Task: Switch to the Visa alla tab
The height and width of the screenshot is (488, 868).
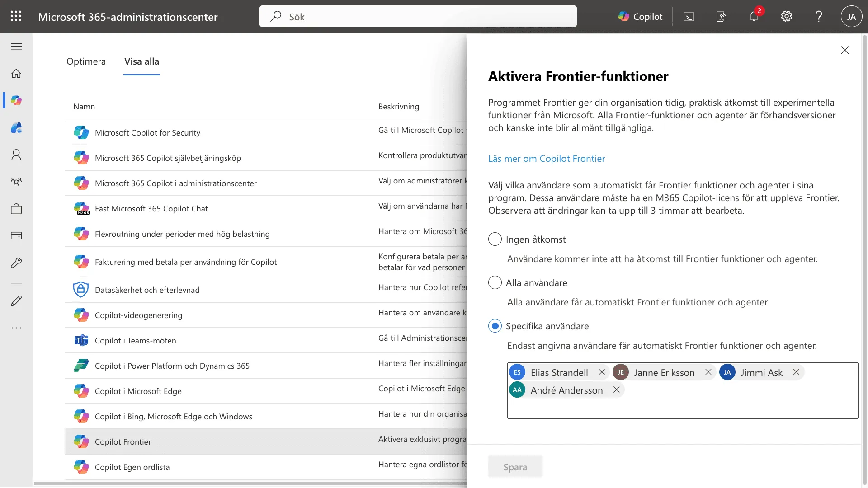Action: pos(142,61)
